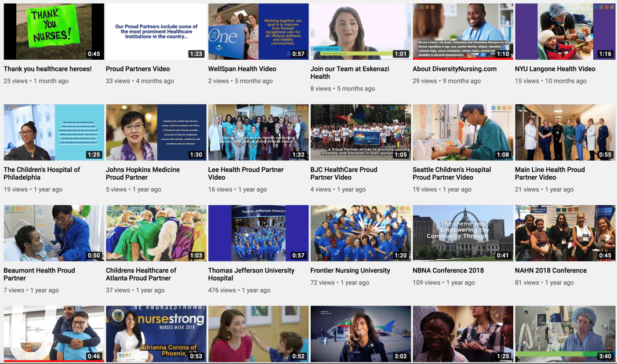
Task: Click 'Seattle Children's Hospital Proud Partner Video' title
Action: coord(452,173)
